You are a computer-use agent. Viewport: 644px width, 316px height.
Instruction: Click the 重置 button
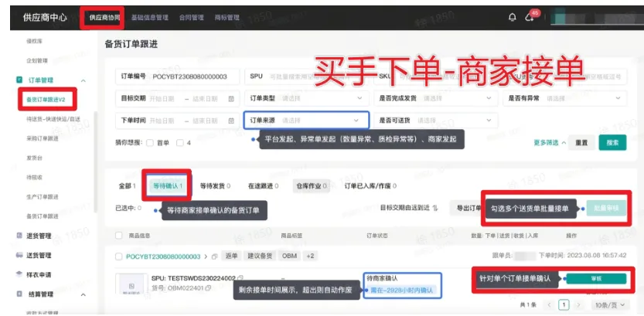581,143
